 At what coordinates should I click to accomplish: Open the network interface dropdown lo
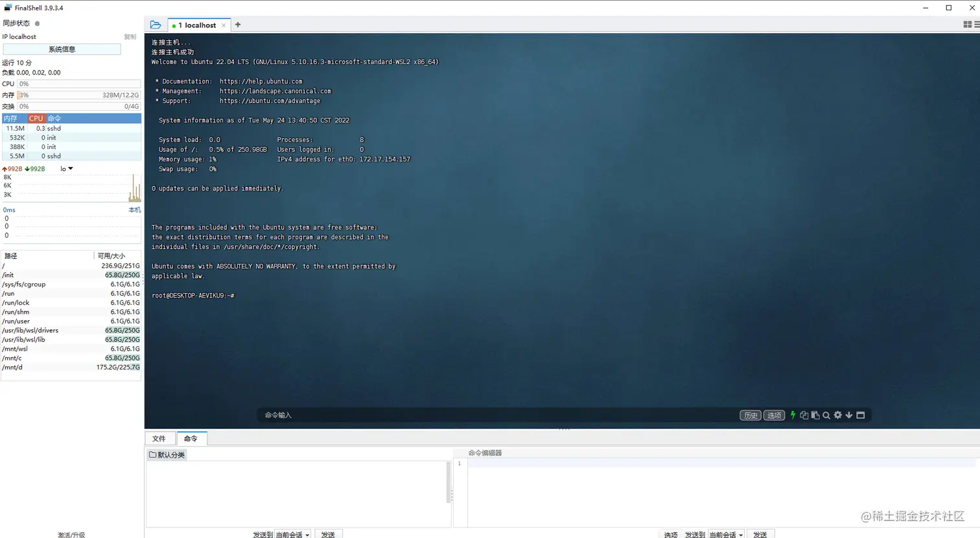67,169
